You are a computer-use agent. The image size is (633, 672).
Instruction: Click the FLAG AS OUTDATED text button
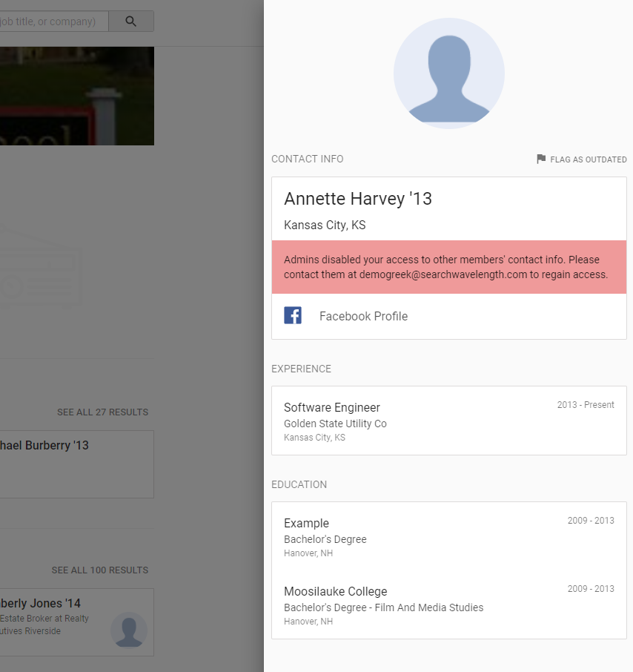coord(588,159)
